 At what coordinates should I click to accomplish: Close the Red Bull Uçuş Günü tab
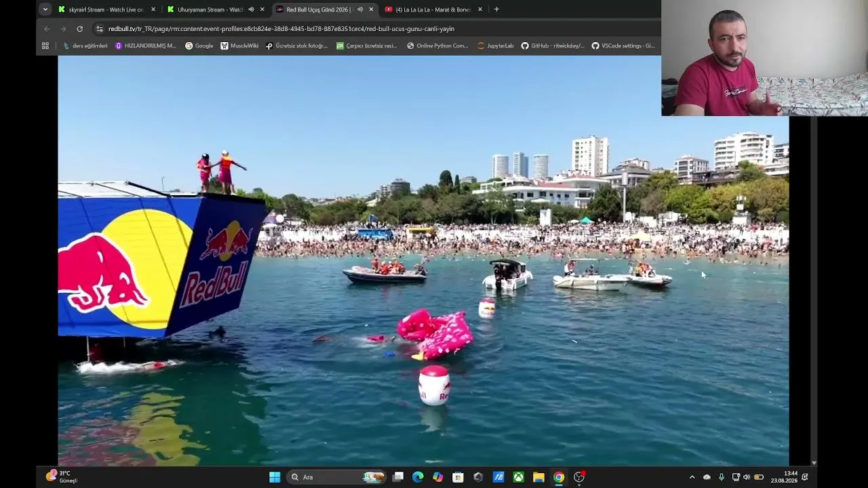[x=371, y=9]
